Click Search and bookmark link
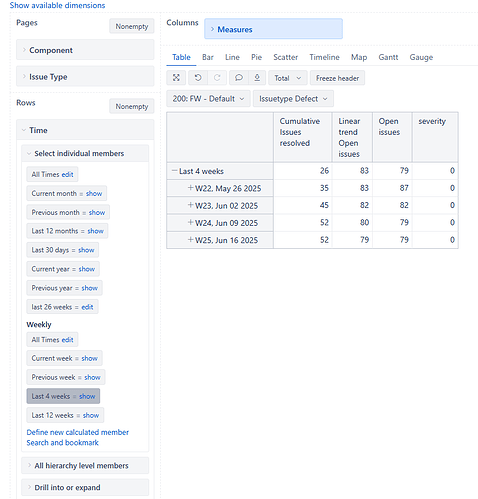This screenshot has height=499, width=478. 63,443
